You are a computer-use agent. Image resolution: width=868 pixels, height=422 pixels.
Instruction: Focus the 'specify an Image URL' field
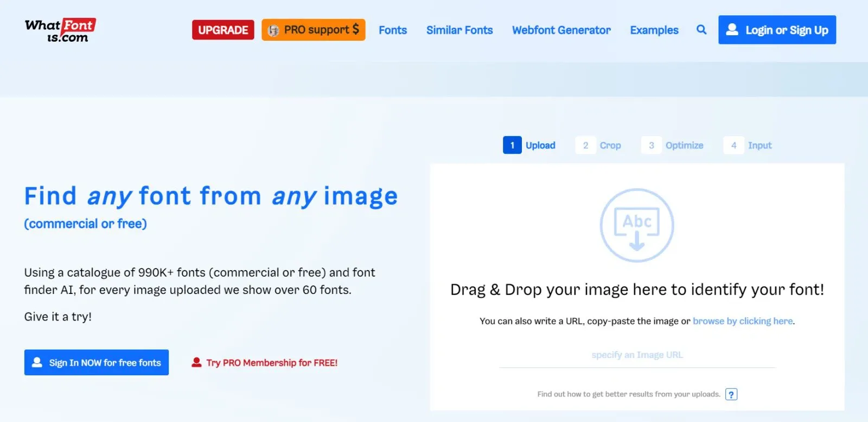(x=637, y=355)
